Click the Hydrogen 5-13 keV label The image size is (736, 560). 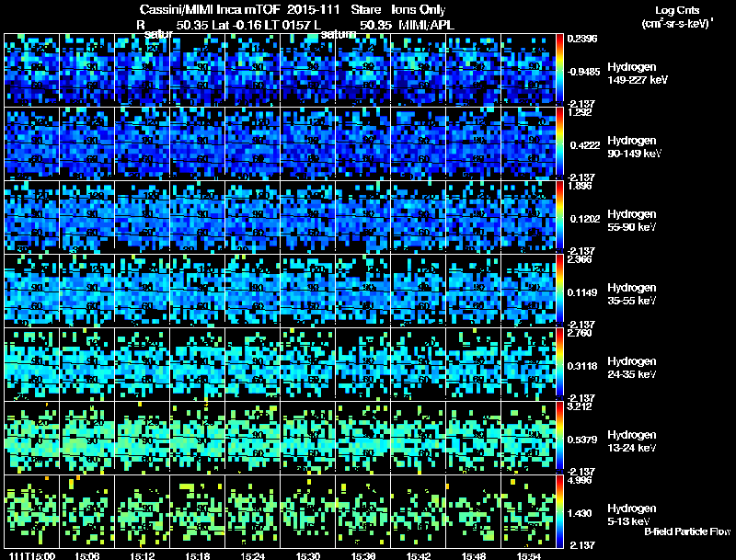coord(632,515)
